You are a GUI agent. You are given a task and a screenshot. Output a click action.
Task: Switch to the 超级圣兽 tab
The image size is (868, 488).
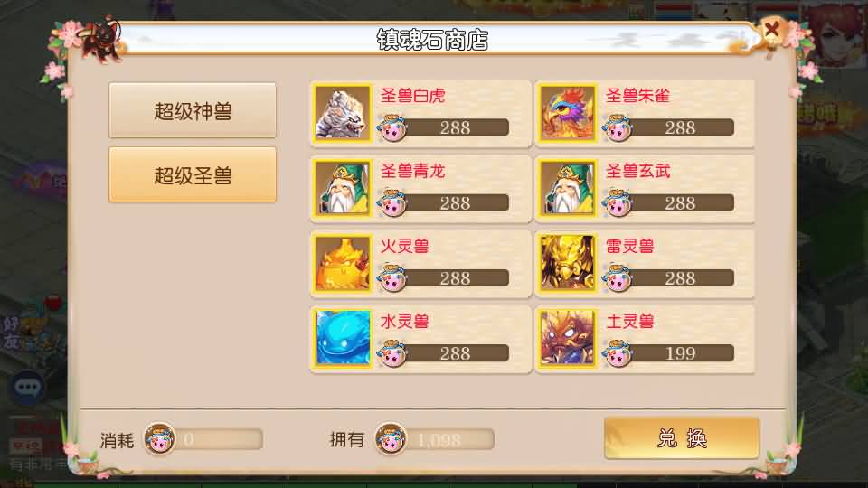[x=193, y=174]
